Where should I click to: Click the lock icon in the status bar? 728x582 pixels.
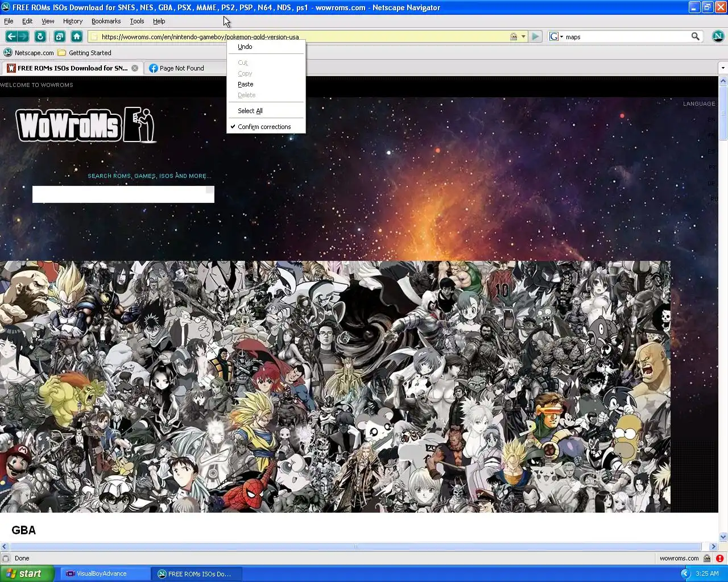[x=707, y=558]
